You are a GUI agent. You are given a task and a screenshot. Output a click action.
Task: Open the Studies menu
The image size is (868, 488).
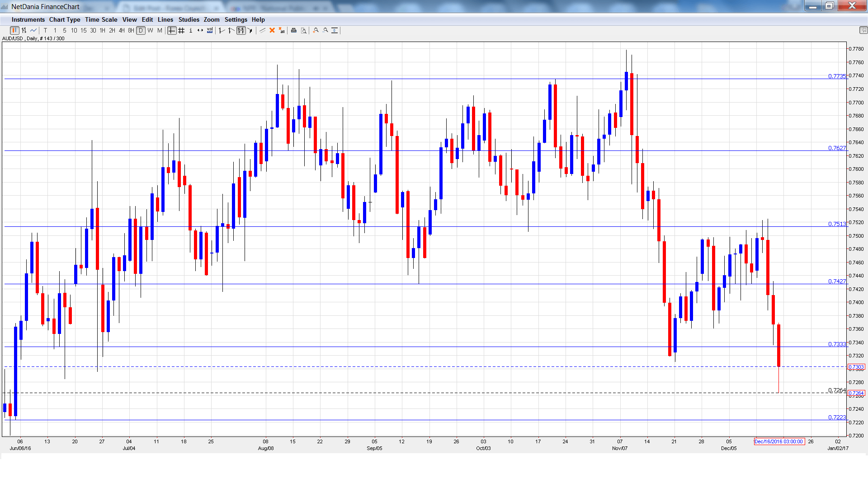tap(189, 19)
